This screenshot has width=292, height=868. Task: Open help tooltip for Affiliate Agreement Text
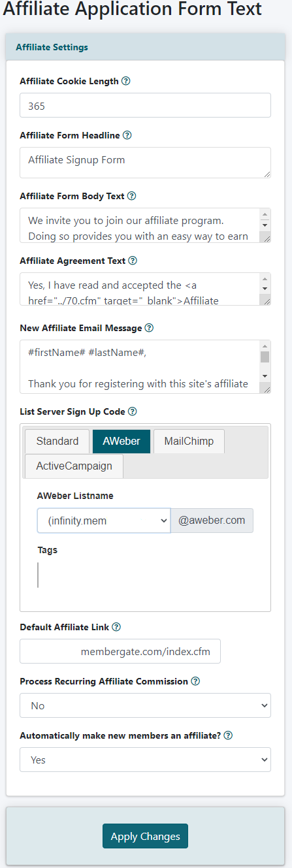(133, 261)
